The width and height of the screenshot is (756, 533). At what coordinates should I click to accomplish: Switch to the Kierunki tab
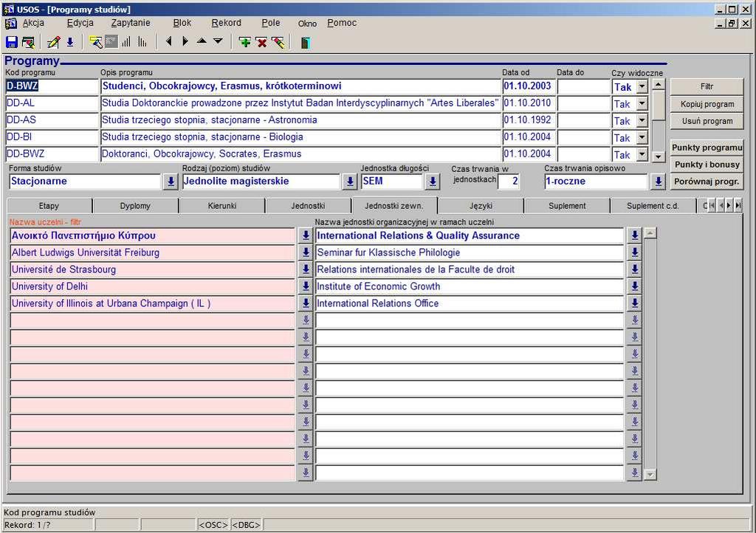[x=222, y=206]
